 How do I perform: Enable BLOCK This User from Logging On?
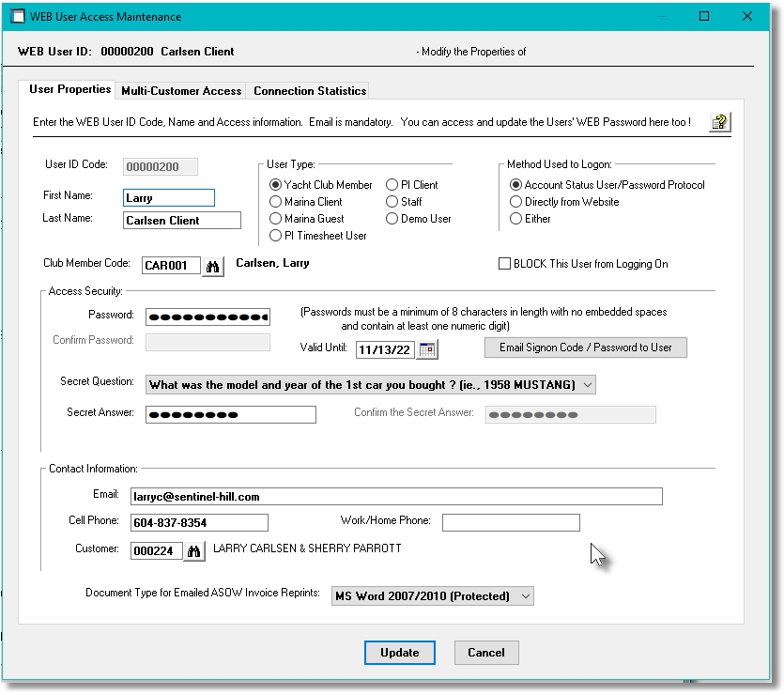point(504,263)
